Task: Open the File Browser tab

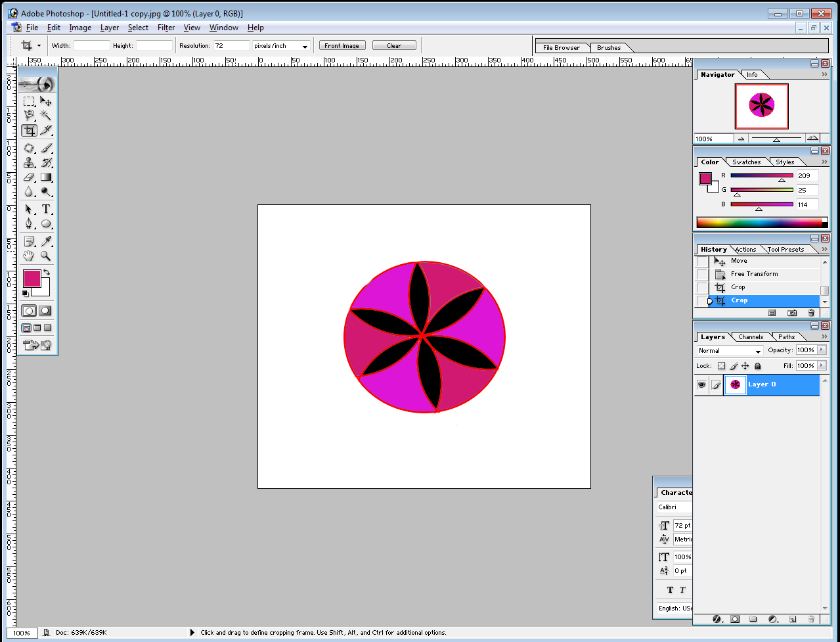Action: [x=562, y=48]
